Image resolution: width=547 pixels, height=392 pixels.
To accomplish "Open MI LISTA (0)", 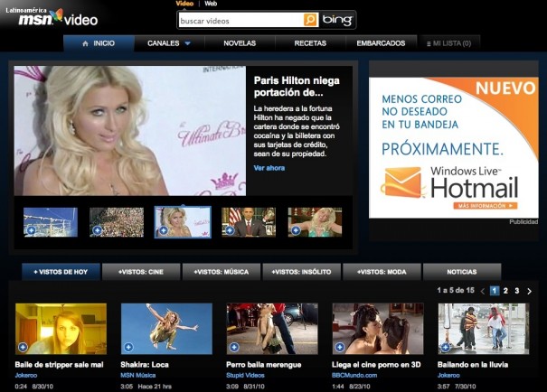I will 449,43.
